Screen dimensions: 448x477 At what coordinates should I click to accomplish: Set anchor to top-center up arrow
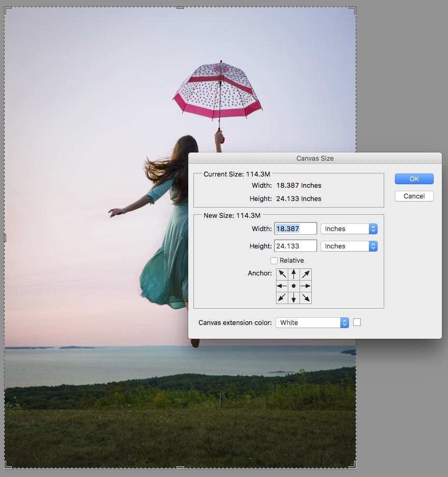(294, 274)
